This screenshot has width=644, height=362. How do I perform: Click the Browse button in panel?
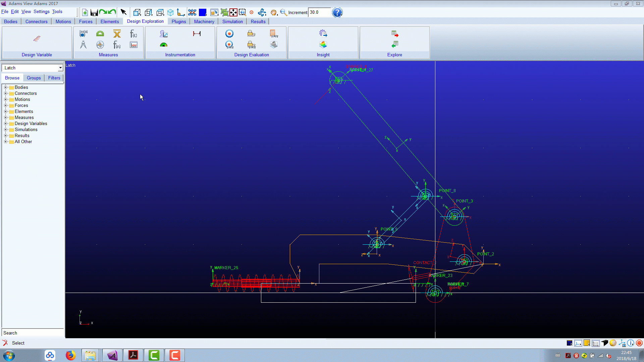pos(12,78)
